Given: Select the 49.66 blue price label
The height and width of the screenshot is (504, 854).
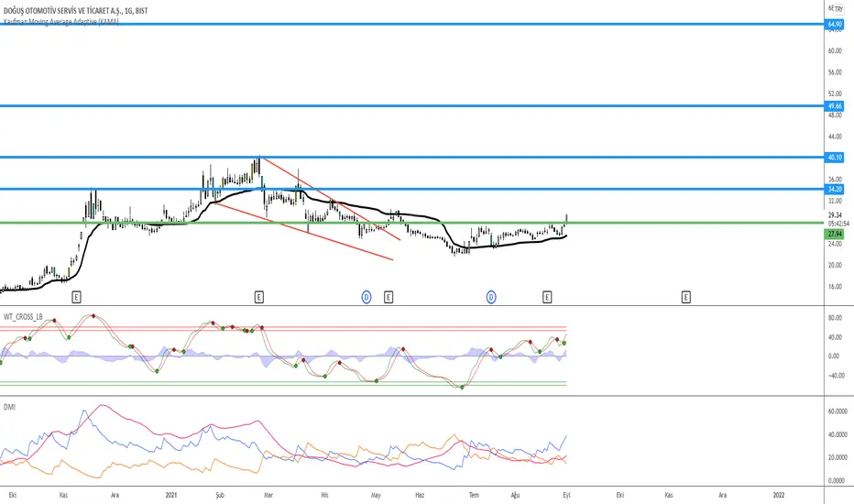Looking at the screenshot, I should pyautogui.click(x=835, y=106).
